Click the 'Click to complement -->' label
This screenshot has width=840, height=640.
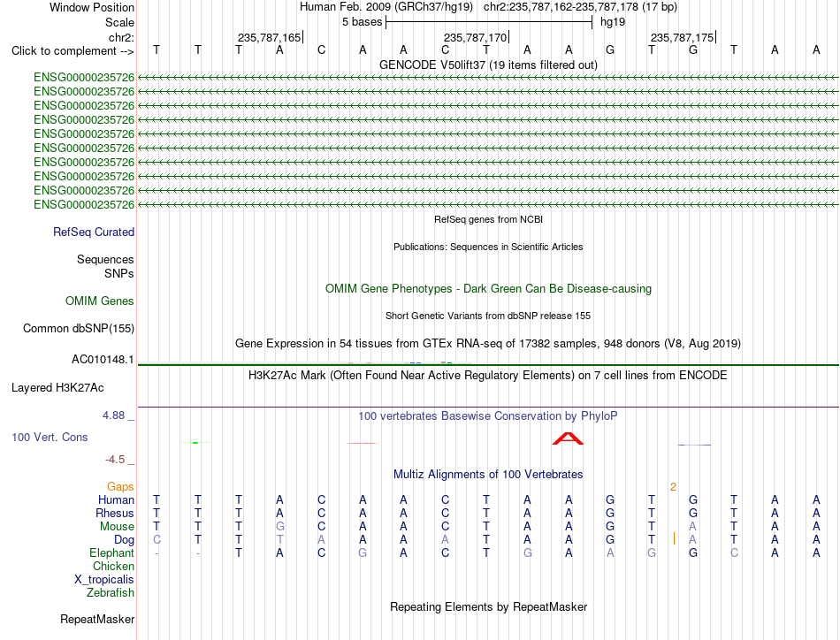[x=73, y=51]
